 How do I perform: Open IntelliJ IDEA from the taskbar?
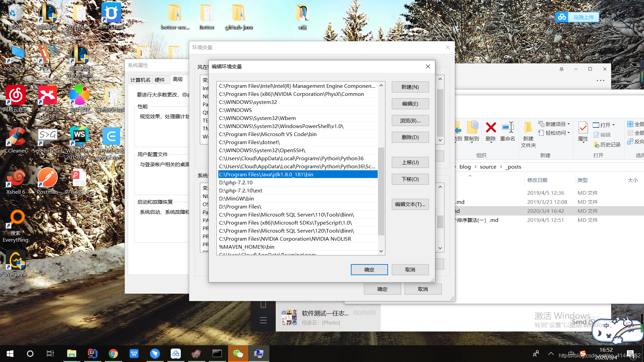pyautogui.click(x=92, y=354)
